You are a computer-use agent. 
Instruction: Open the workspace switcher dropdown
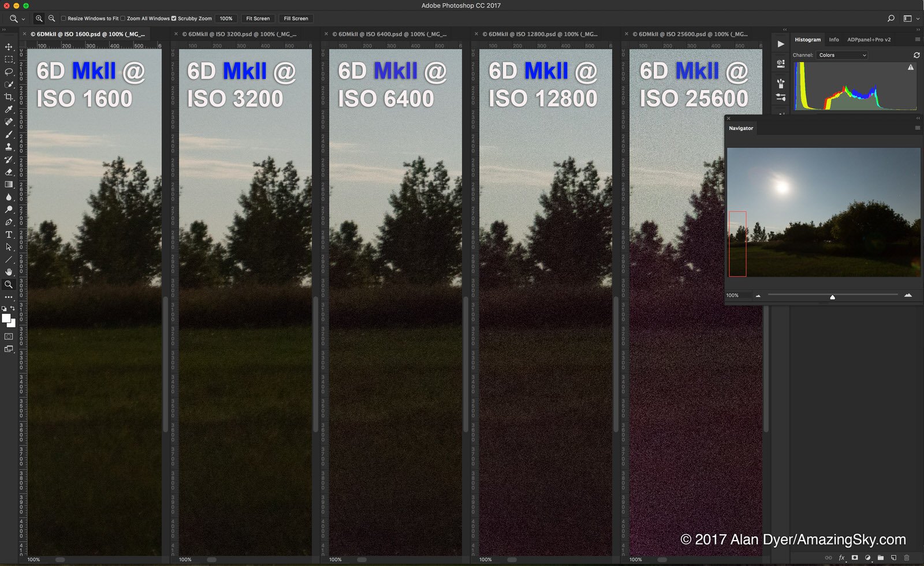coord(910,18)
